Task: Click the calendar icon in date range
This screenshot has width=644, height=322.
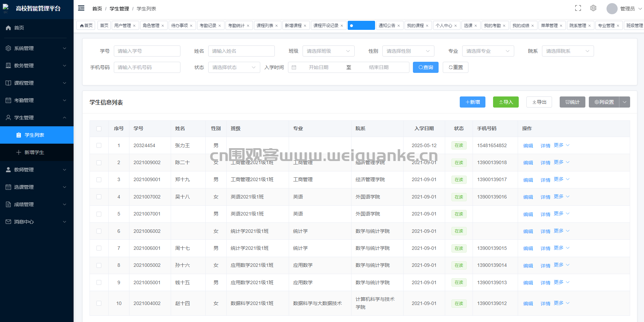Action: [294, 67]
